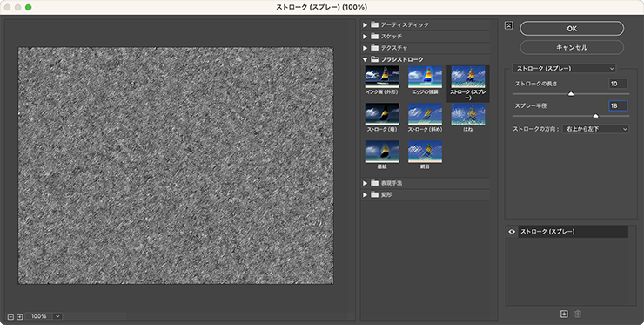This screenshot has width=644, height=325.
Task: Collapse the ブラシストローク folder
Action: pos(365,59)
